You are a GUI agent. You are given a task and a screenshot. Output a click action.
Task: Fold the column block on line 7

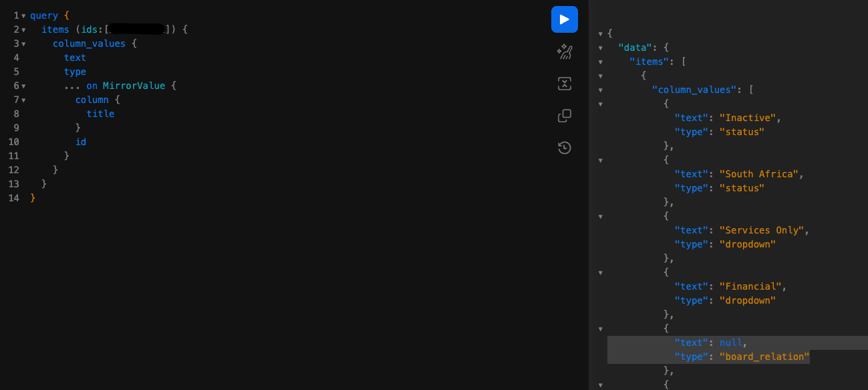point(23,100)
